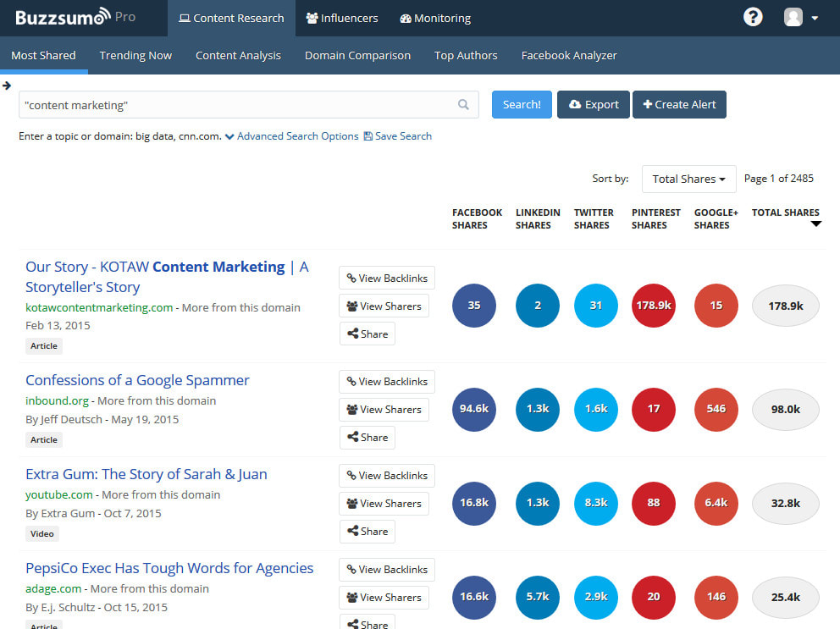840x629 pixels.
Task: Click the 25.4k total shares badge
Action: tap(786, 598)
